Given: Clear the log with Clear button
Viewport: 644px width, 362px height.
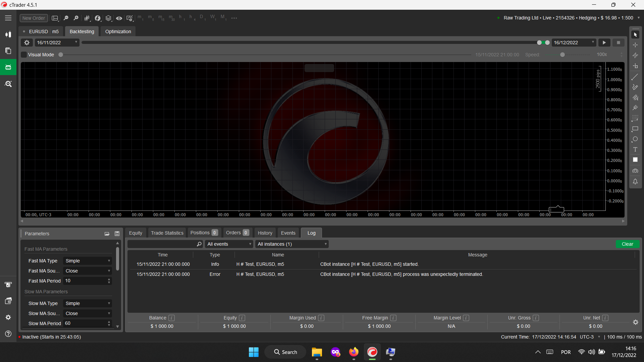Looking at the screenshot, I should point(628,244).
